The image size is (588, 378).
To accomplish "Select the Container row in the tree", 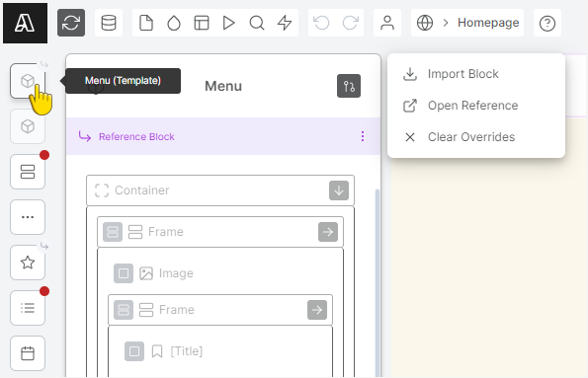I will tap(220, 190).
